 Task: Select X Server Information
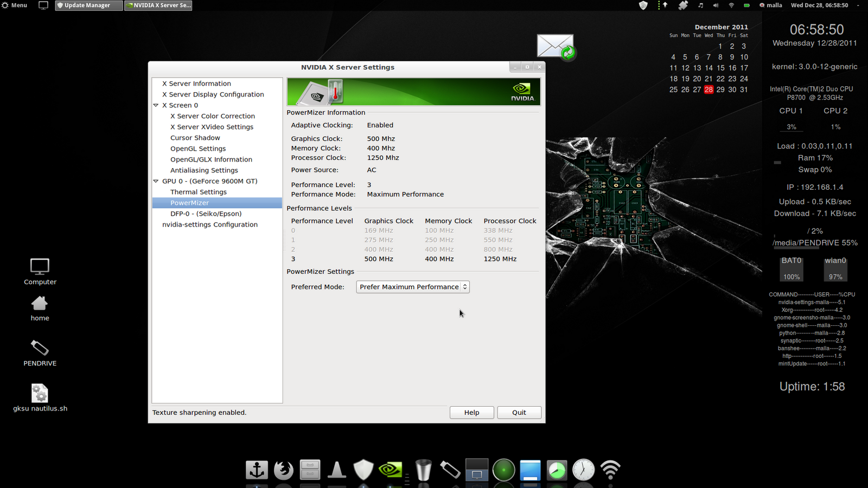196,84
